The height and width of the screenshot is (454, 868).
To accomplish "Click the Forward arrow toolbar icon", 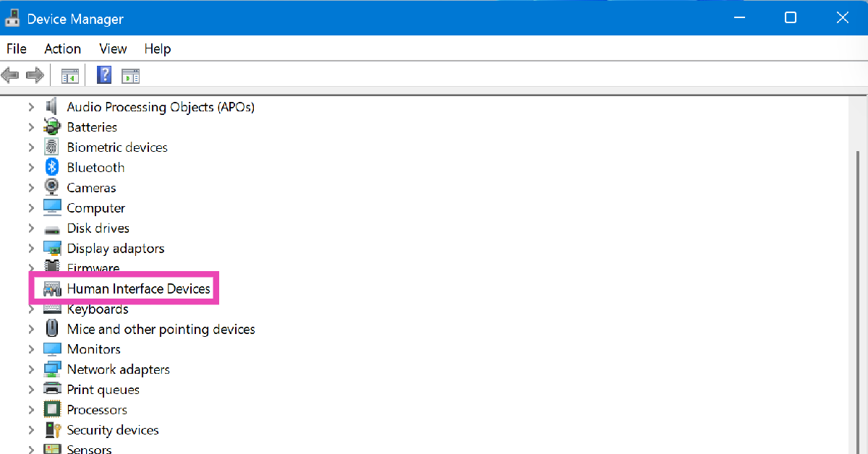I will coord(35,74).
